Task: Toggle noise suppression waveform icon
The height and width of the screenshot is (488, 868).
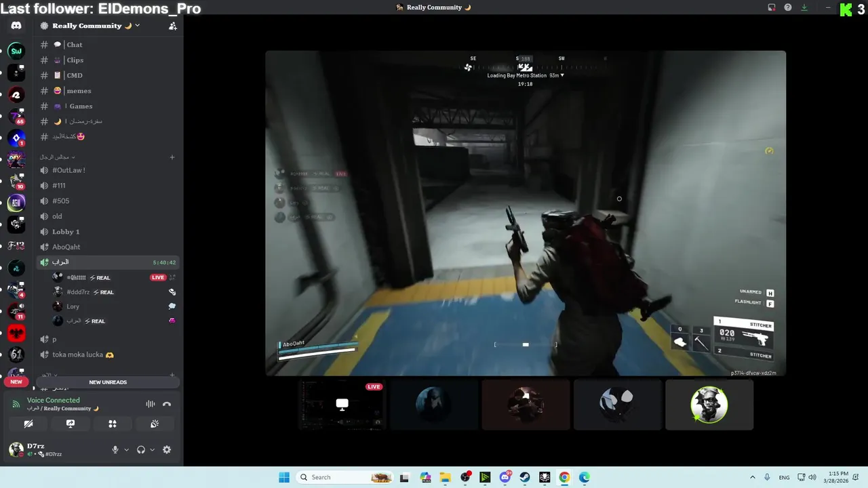Action: (x=151, y=404)
